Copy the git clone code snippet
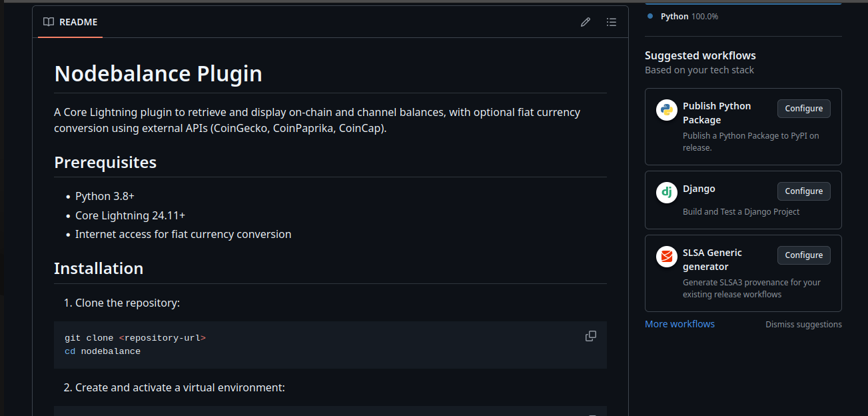 point(591,336)
